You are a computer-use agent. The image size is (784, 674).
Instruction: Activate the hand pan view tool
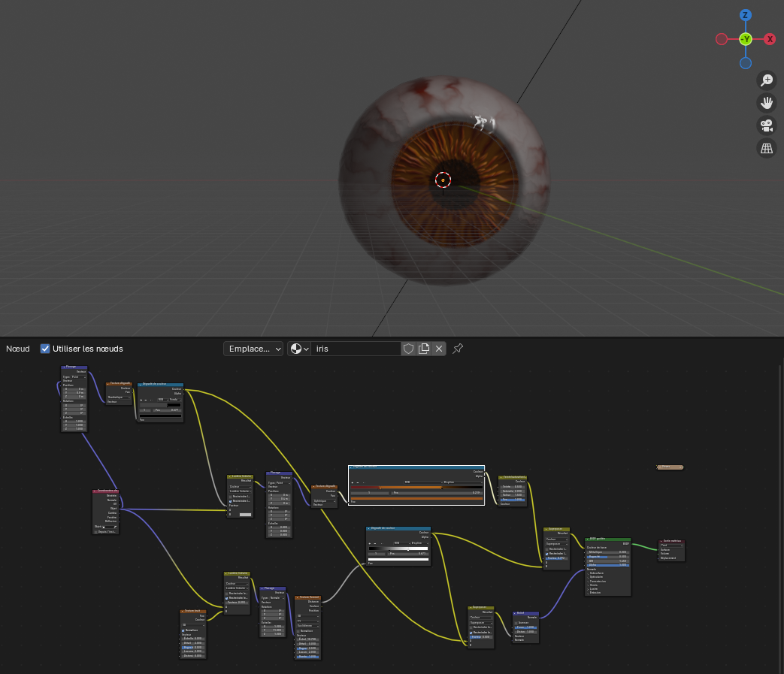click(767, 103)
